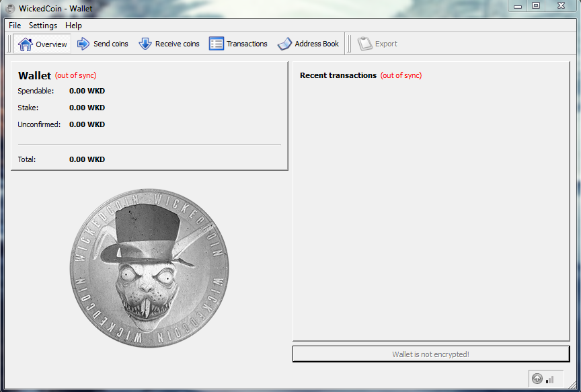Viewport: 581px width, 392px height.
Task: Click the Overview label in the toolbar
Action: 51,44
